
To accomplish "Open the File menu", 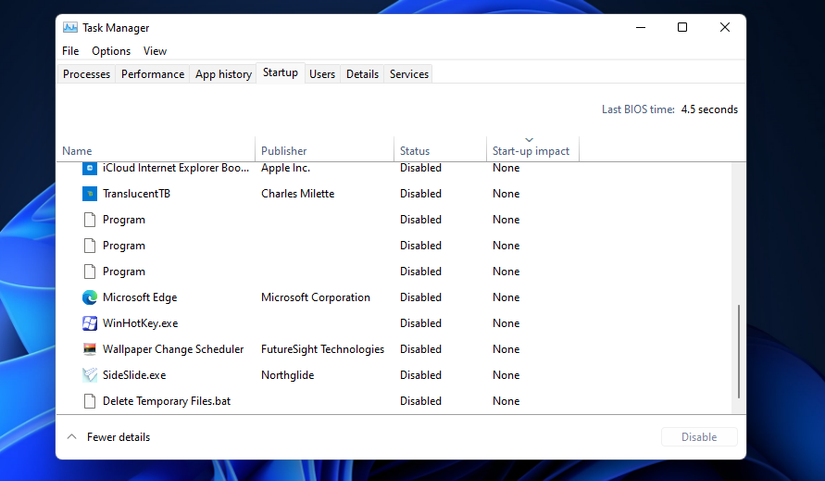I will (x=70, y=51).
